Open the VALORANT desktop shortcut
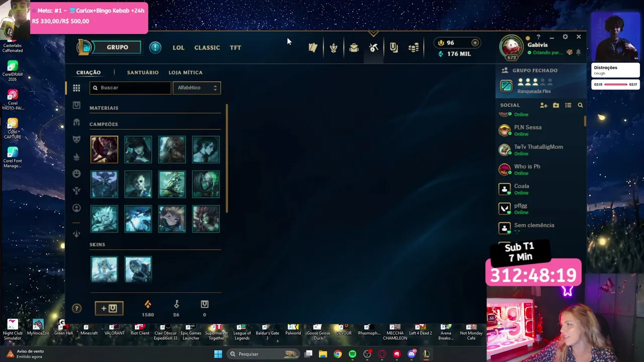This screenshot has width=644, height=362. (114, 329)
